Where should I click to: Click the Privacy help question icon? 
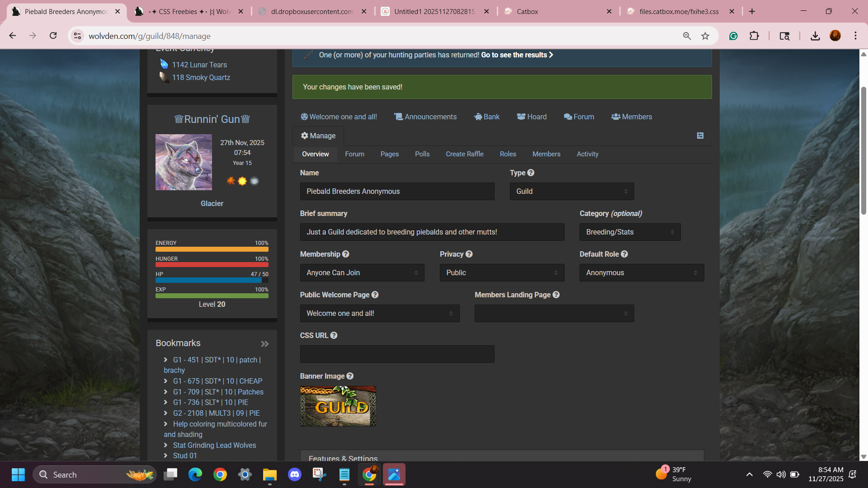click(469, 254)
